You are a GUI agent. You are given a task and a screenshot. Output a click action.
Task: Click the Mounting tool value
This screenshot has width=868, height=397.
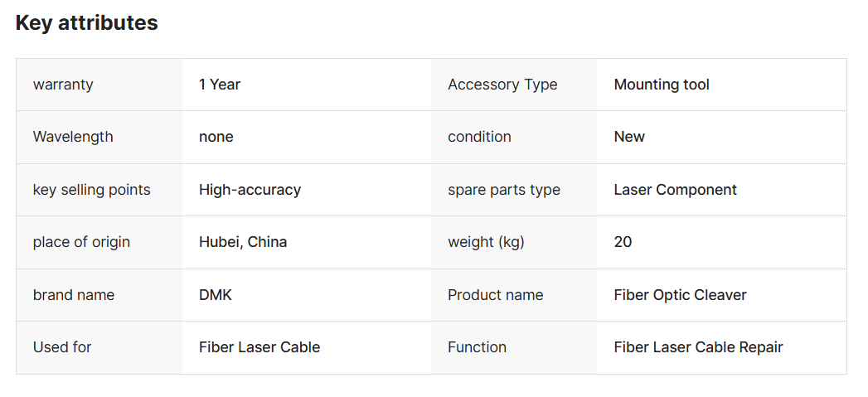point(662,85)
